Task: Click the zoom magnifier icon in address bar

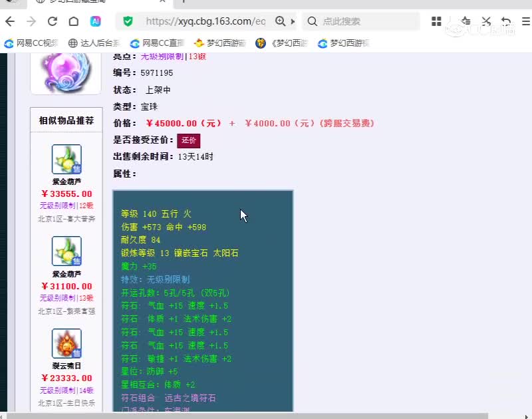Action: click(x=280, y=21)
